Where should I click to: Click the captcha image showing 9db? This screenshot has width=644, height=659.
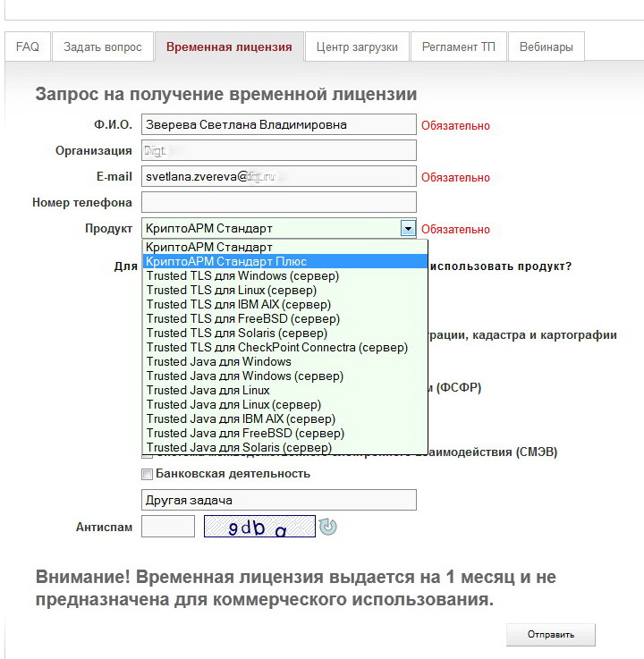(x=259, y=526)
